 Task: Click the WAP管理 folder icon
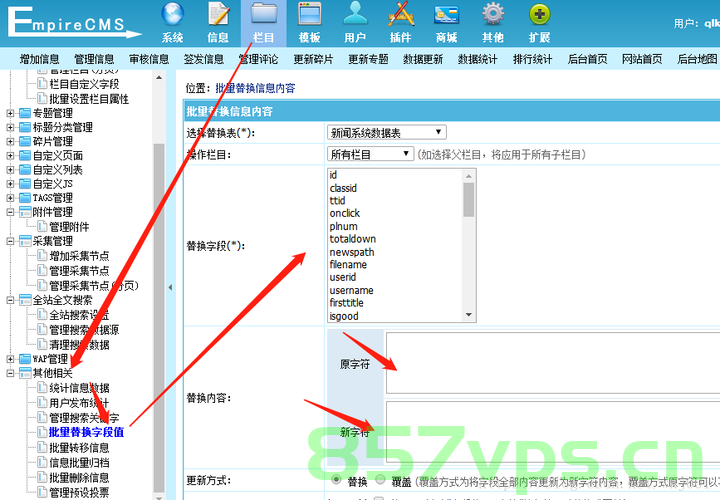(x=25, y=359)
